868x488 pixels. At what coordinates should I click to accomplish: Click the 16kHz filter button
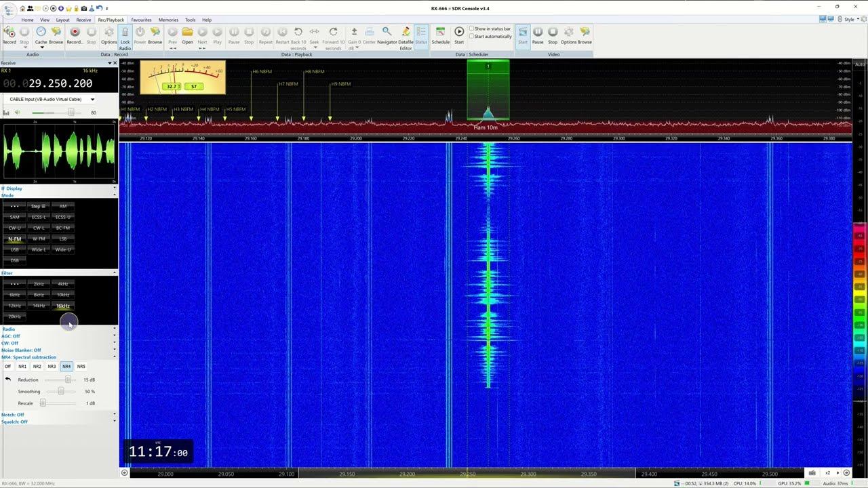click(63, 306)
